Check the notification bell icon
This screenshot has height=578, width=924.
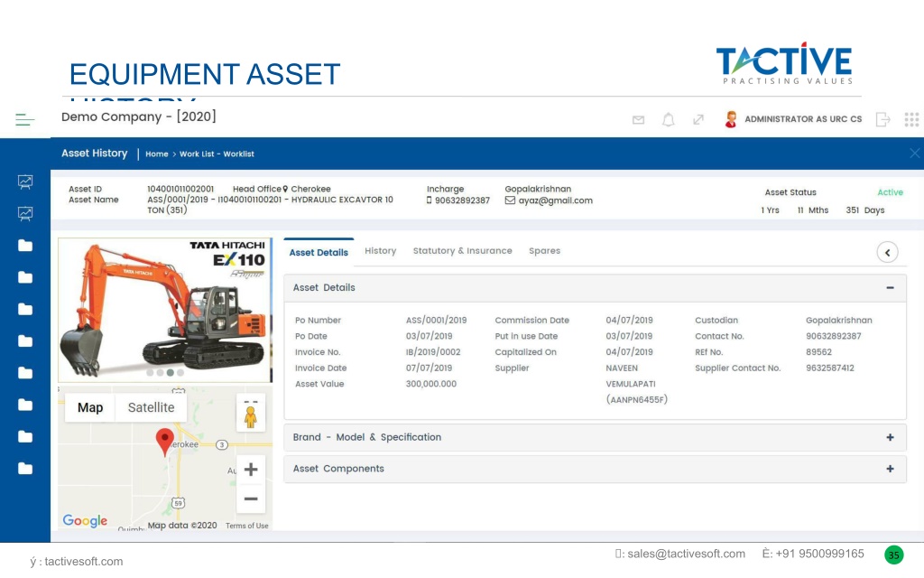tap(669, 120)
